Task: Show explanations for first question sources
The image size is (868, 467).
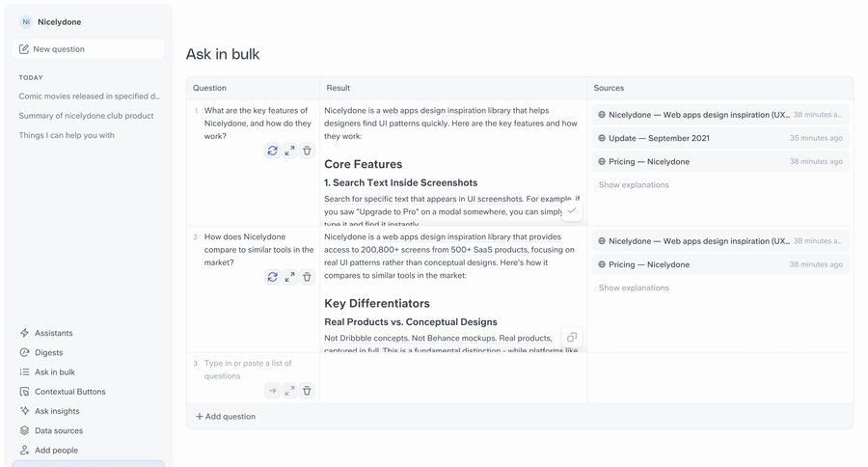Action: (x=634, y=185)
